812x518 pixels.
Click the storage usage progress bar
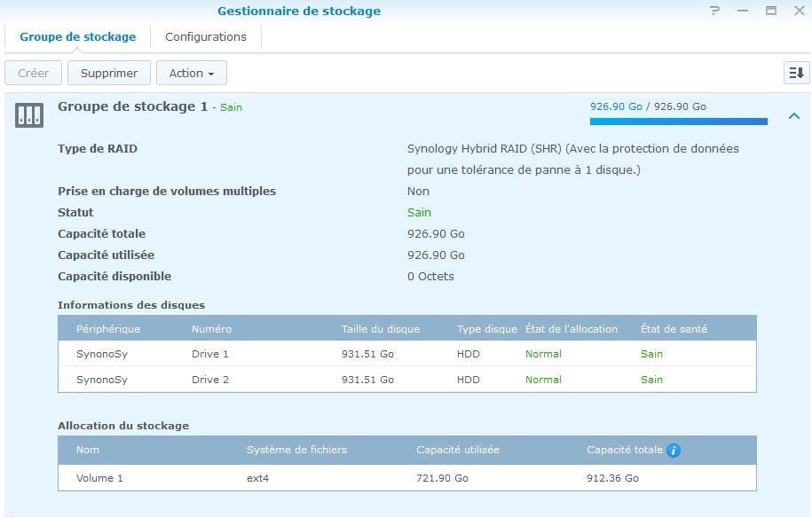tap(678, 122)
